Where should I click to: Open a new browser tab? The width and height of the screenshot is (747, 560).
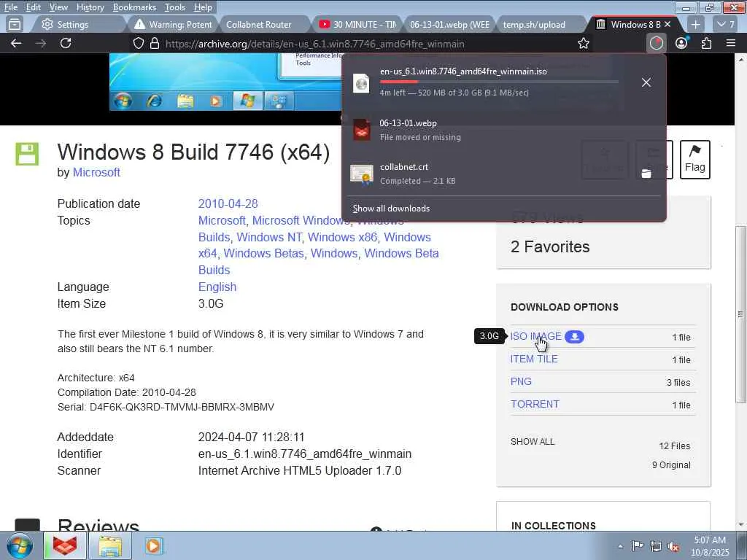point(695,24)
